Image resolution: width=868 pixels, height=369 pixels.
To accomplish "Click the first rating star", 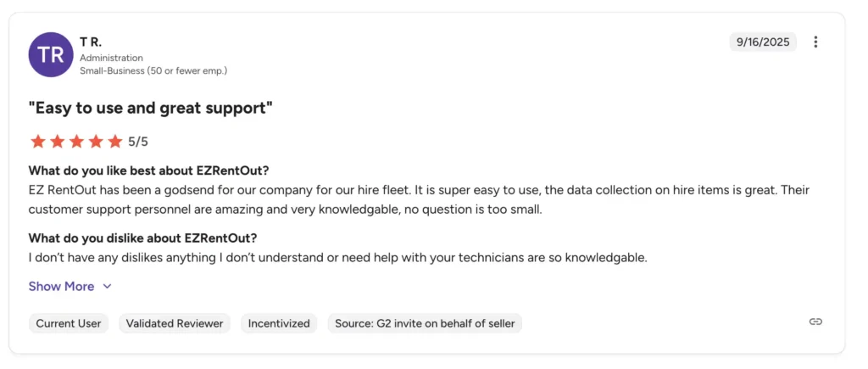I will (x=37, y=142).
